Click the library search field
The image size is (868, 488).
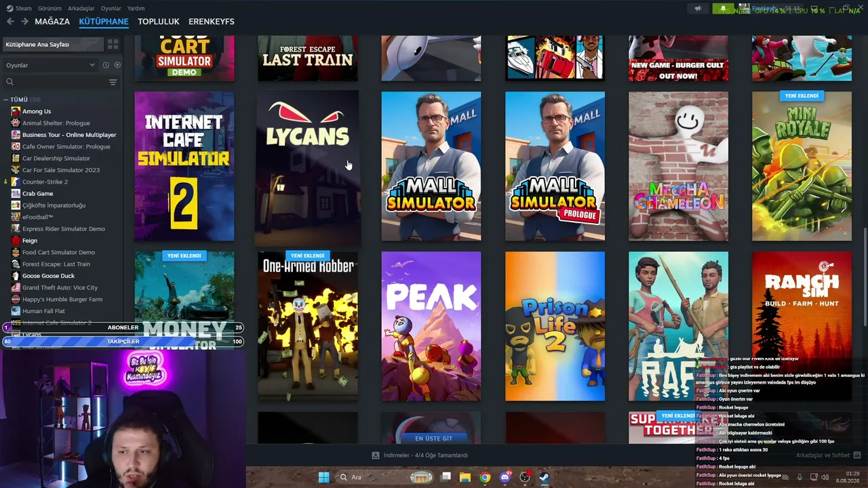coord(54,82)
